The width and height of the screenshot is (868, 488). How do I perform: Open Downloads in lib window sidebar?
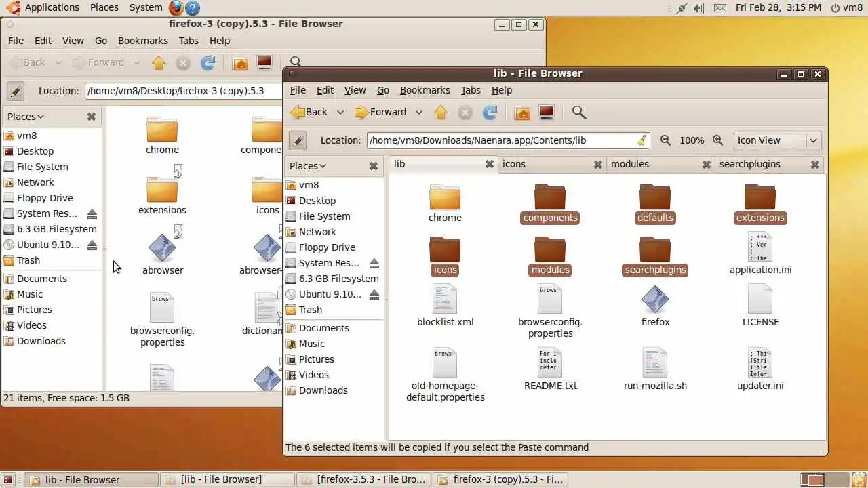click(323, 390)
